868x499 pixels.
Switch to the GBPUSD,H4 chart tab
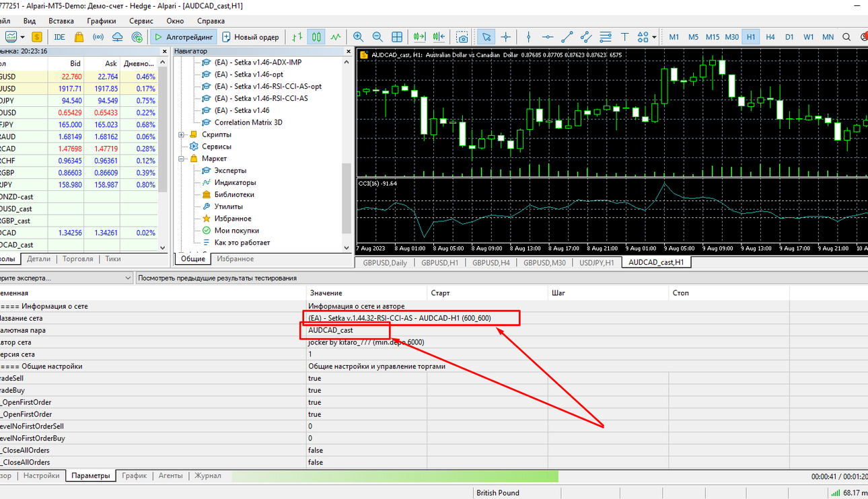[491, 263]
